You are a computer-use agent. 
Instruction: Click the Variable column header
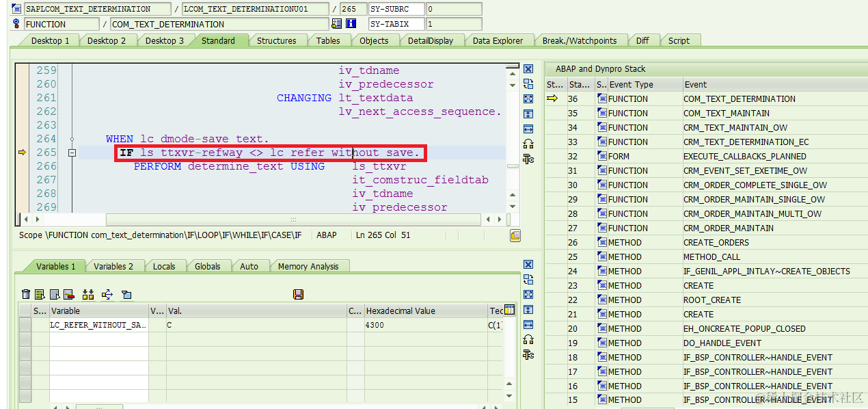[98, 311]
